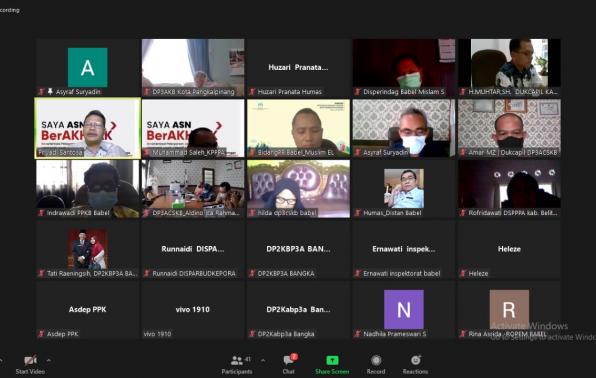Screen dimensions: 596x378
Task: Start video with the camera icon
Action: tap(30, 360)
